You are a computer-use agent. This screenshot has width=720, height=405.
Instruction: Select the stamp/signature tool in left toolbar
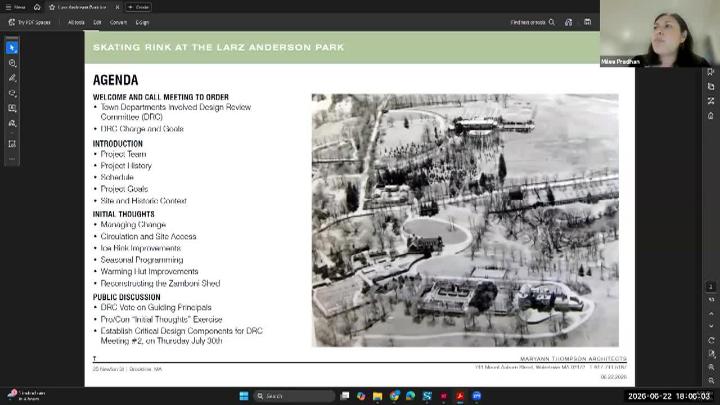(x=12, y=124)
